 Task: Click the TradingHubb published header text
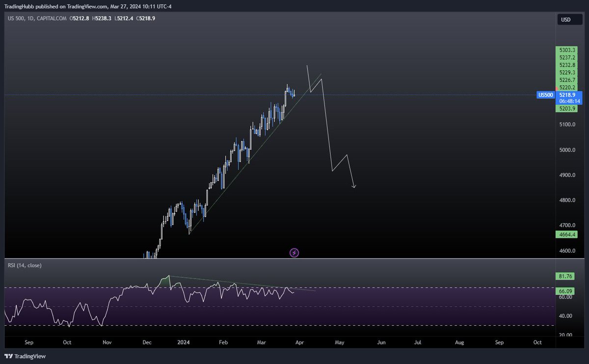click(x=88, y=6)
